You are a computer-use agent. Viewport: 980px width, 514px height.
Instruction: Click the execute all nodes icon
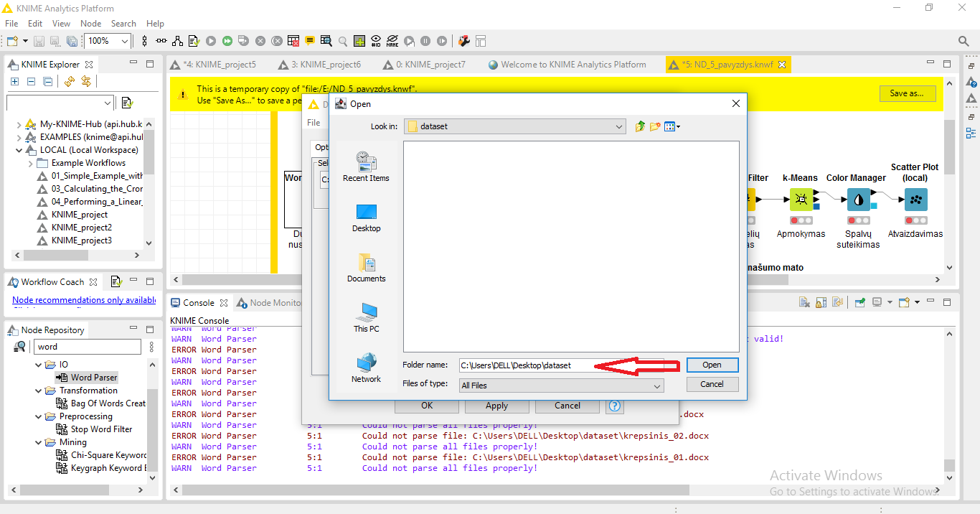(227, 41)
